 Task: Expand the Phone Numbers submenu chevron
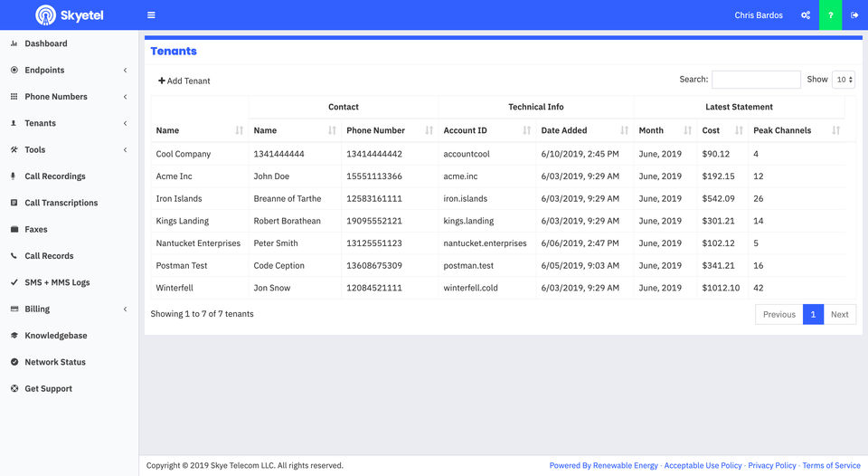point(125,97)
